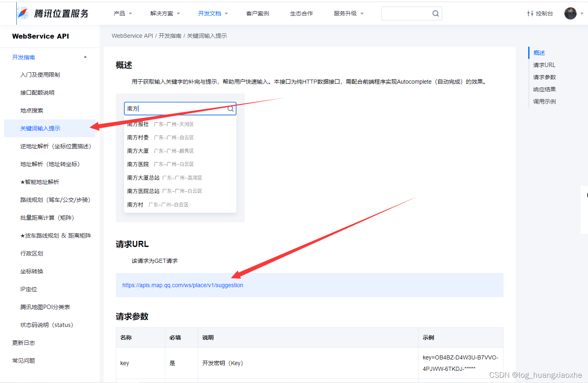The image size is (588, 383).
Task: Open 地址解析（地址转坐标）
Action: (x=50, y=164)
